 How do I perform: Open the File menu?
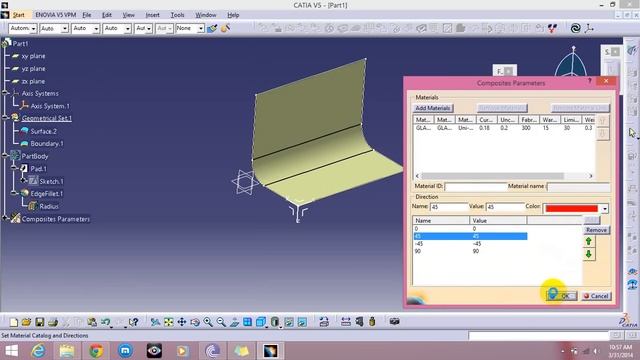pos(87,15)
